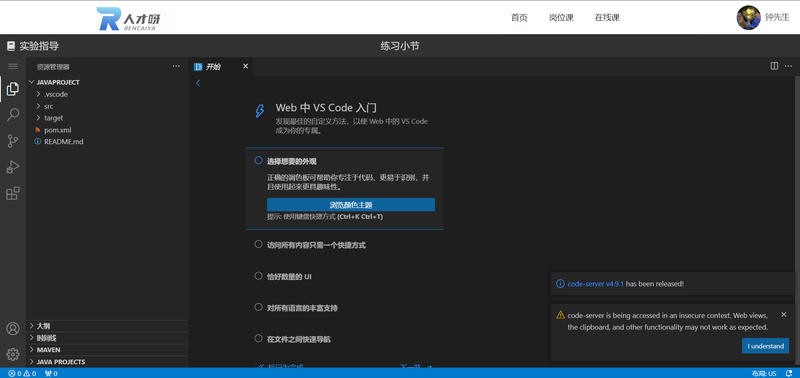Open the Extensions view
This screenshot has width=800, height=378.
[x=13, y=193]
